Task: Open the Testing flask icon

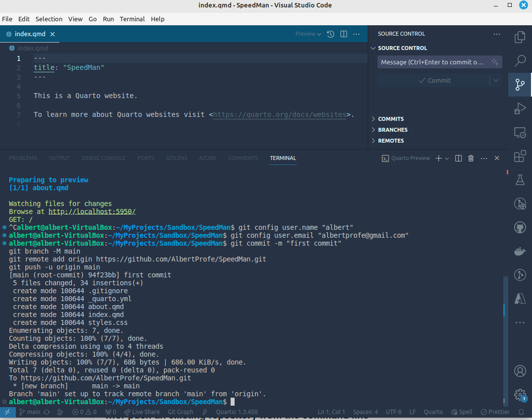Action: tap(520, 180)
